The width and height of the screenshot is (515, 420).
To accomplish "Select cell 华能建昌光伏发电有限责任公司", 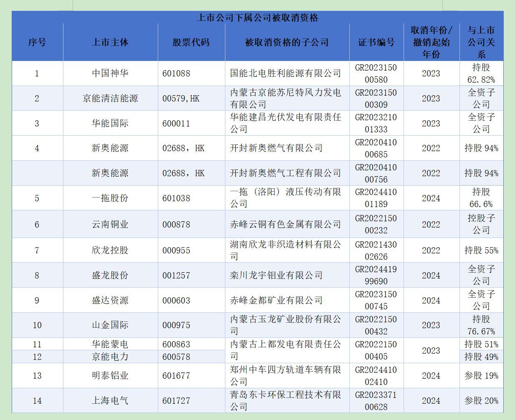I will point(287,123).
